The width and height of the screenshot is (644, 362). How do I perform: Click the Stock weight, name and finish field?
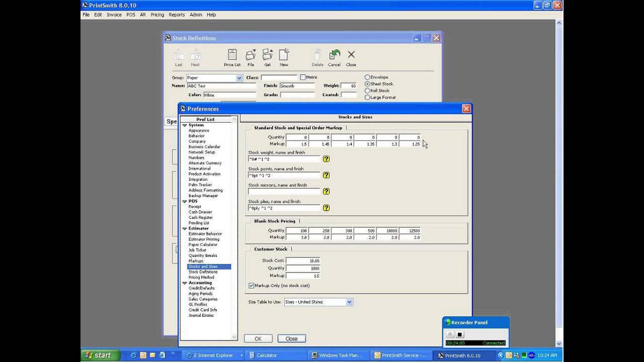tap(284, 159)
